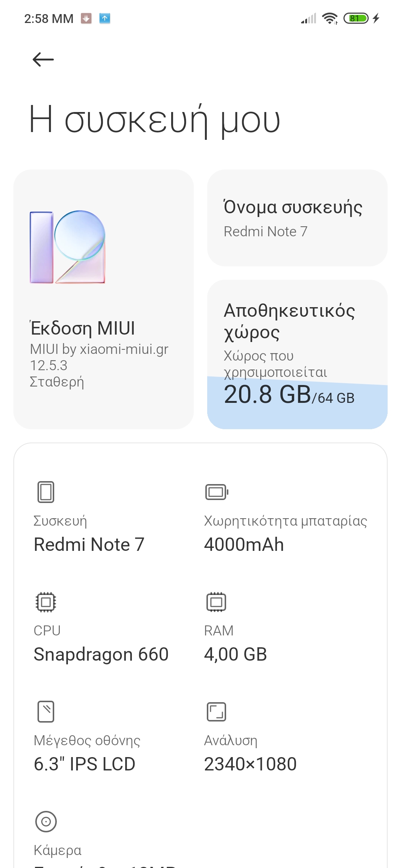
Task: Tap the screen size icon
Action: pyautogui.click(x=46, y=711)
